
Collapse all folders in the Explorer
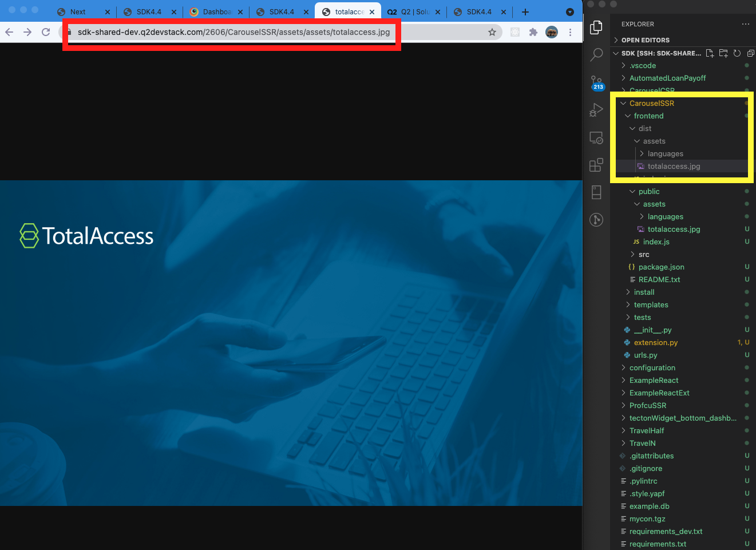(750, 53)
